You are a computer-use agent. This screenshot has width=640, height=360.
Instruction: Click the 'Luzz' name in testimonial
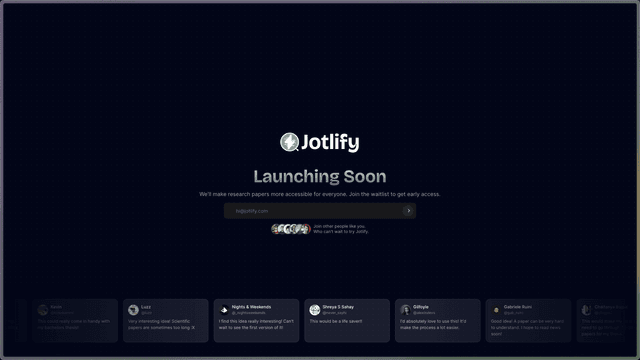point(146,307)
